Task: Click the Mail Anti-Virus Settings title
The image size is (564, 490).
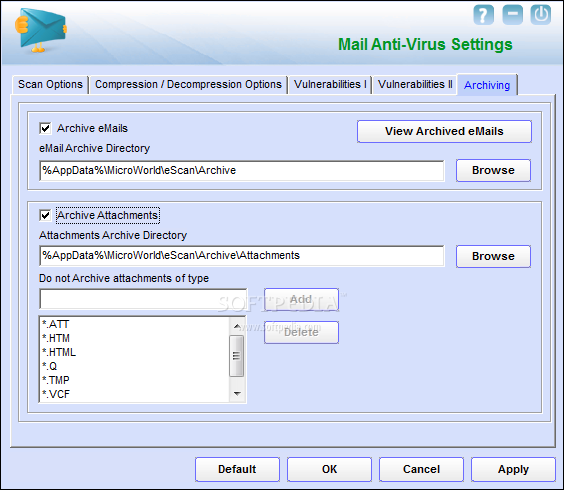Action: click(x=425, y=45)
